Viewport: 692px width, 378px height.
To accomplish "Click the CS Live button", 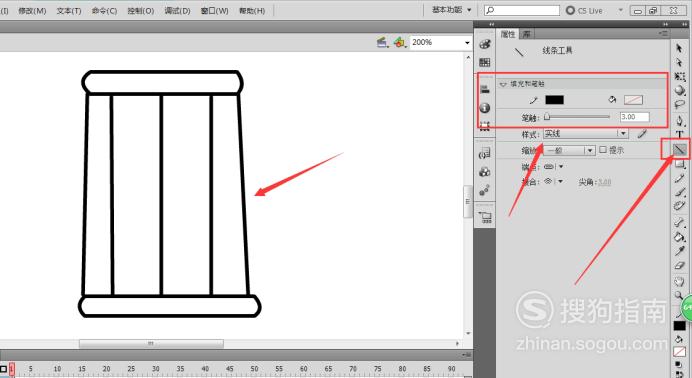I will (584, 11).
